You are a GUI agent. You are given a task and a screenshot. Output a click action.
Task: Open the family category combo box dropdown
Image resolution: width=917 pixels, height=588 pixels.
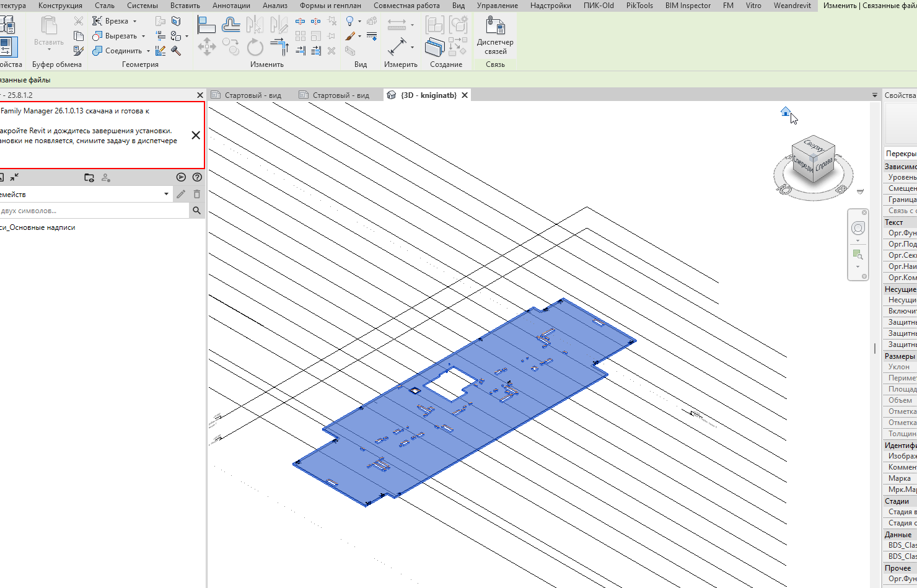point(166,195)
